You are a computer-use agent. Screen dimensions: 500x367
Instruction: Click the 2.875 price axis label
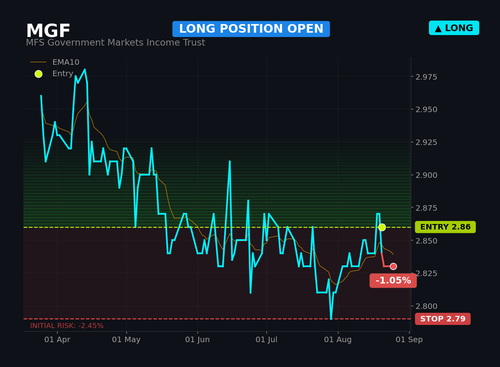pos(426,208)
